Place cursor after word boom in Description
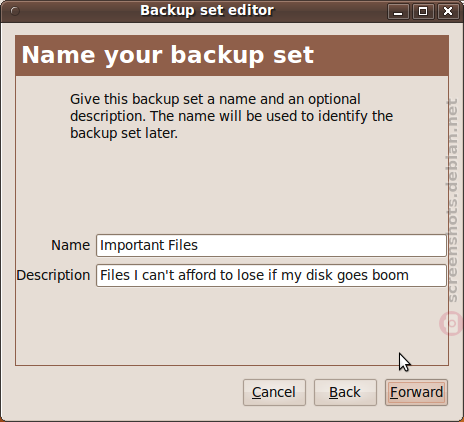 409,275
